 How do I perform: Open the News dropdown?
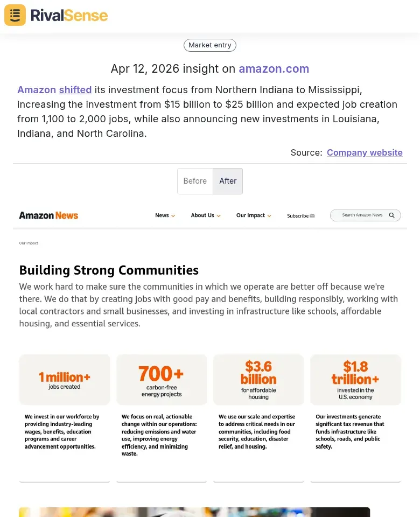coord(165,215)
